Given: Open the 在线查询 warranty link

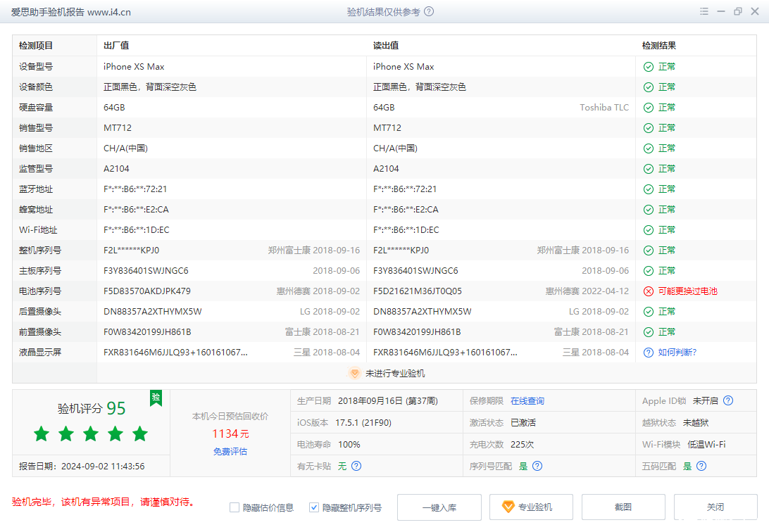Looking at the screenshot, I should (x=527, y=400).
